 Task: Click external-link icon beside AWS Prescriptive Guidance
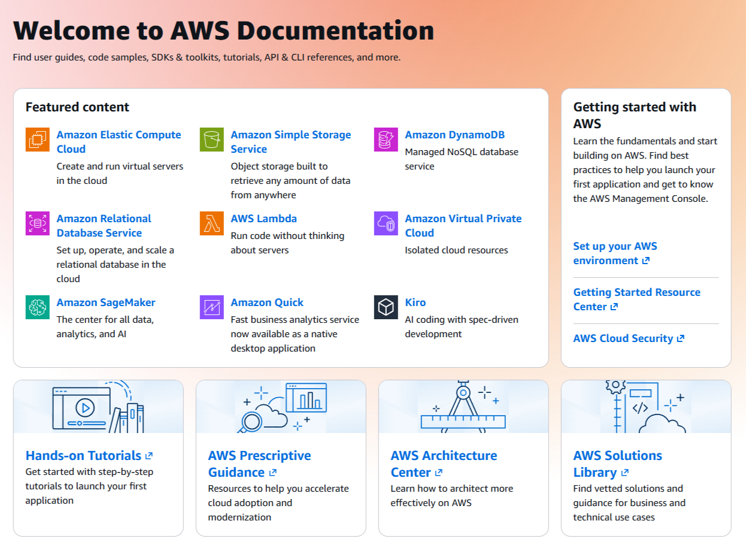click(272, 473)
